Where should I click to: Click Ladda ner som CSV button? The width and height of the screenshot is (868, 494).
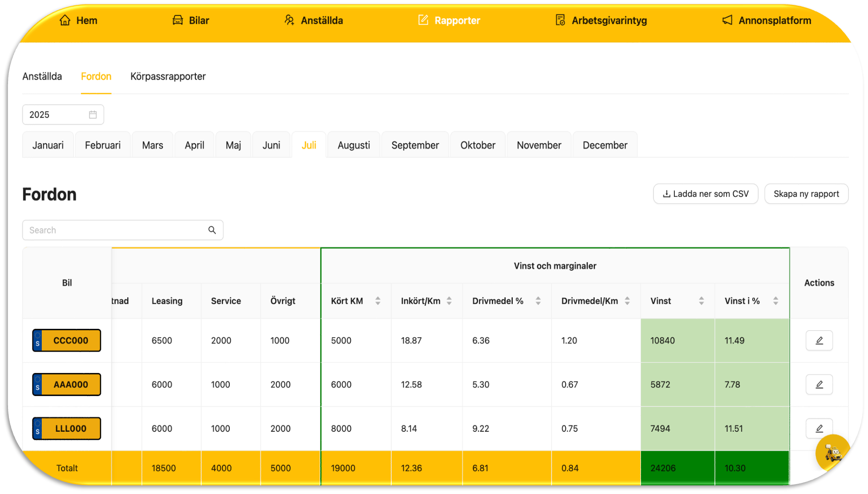pyautogui.click(x=705, y=194)
